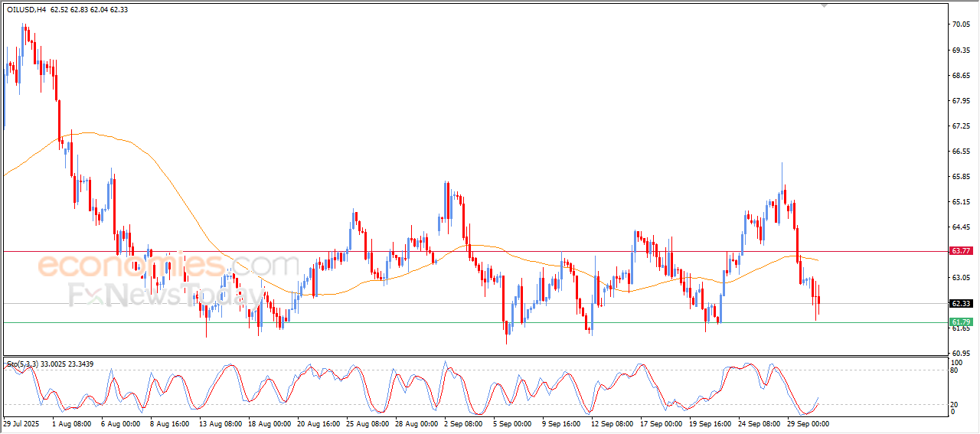Click the 60.95 label on price axis

(x=960, y=353)
